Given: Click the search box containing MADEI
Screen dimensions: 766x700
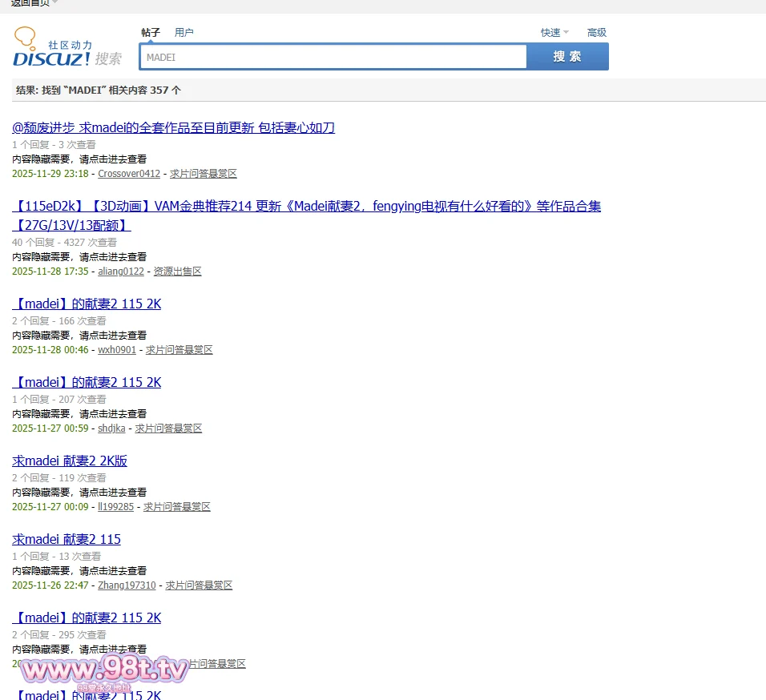Looking at the screenshot, I should 333,57.
